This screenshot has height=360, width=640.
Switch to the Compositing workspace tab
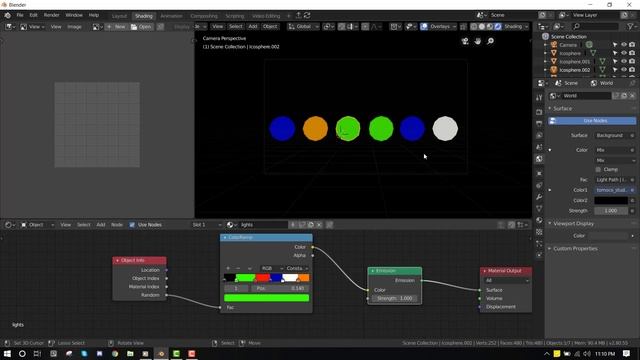pyautogui.click(x=204, y=16)
